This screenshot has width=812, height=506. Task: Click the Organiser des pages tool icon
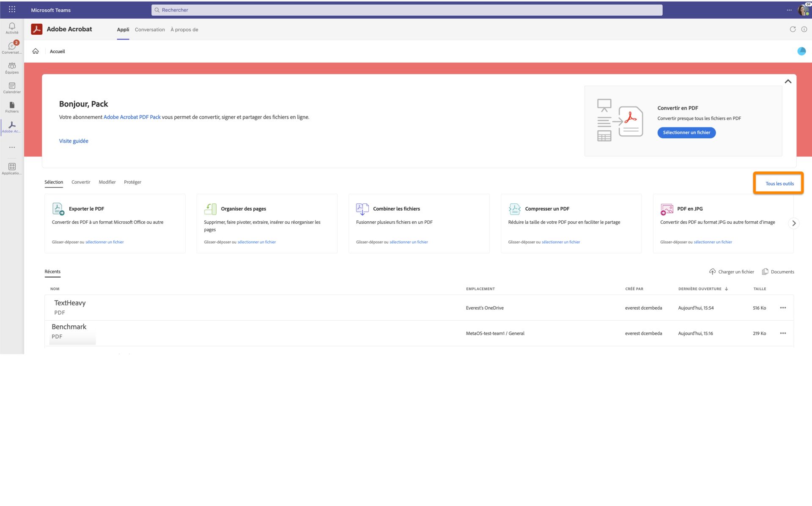coord(210,209)
